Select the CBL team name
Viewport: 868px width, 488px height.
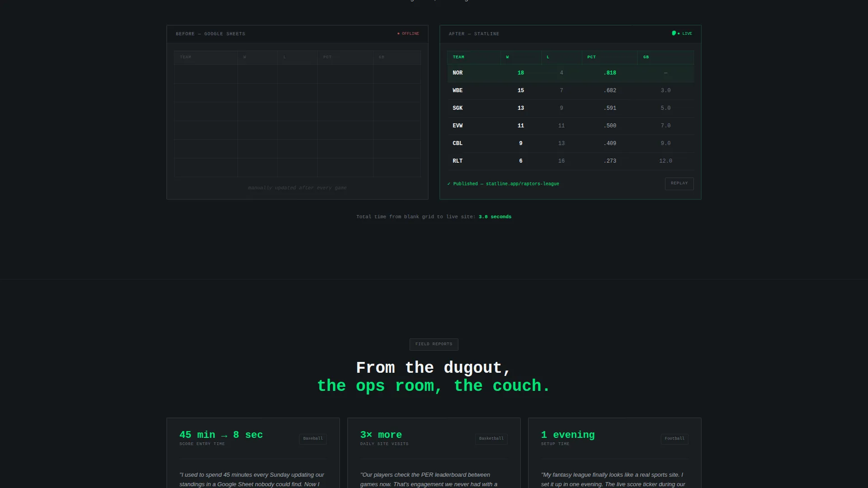point(458,143)
